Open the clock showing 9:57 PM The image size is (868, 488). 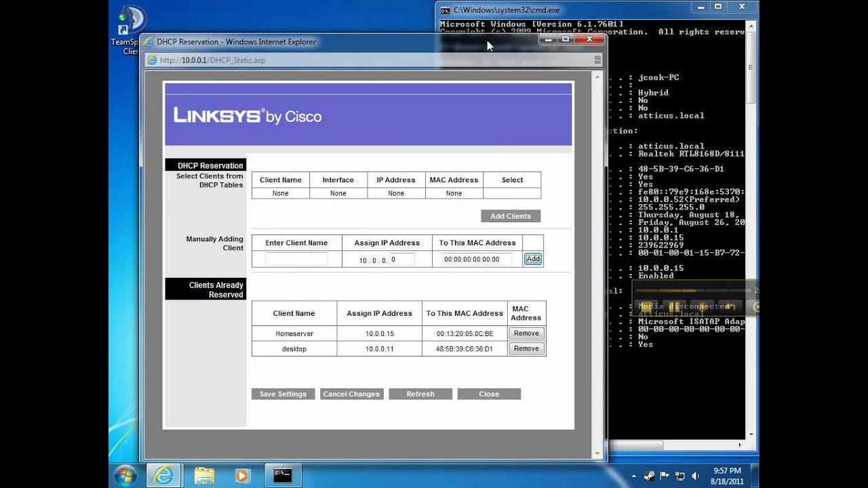[x=727, y=476]
